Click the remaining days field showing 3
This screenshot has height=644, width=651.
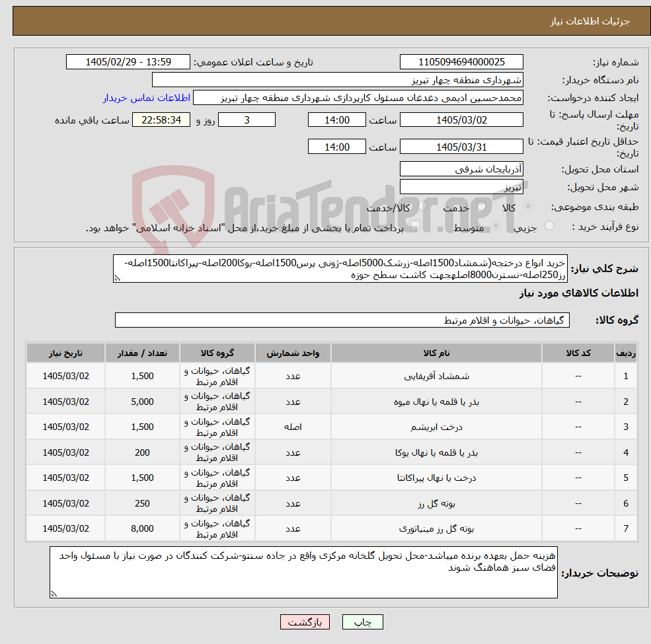coord(247,120)
